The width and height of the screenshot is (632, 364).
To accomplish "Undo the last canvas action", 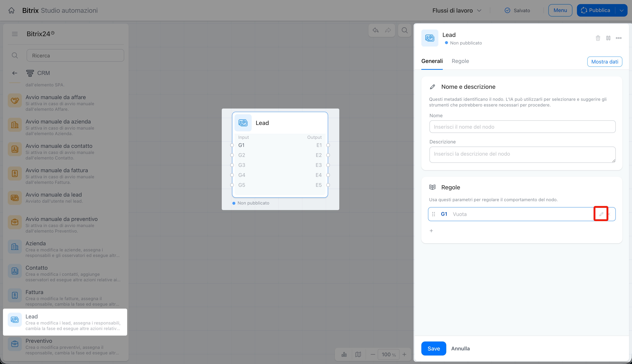I will [376, 30].
